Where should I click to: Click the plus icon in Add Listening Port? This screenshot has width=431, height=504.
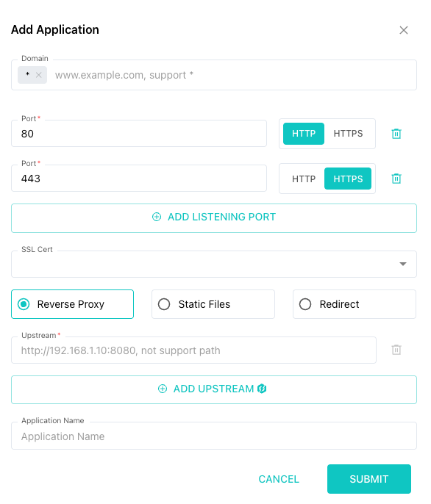157,217
